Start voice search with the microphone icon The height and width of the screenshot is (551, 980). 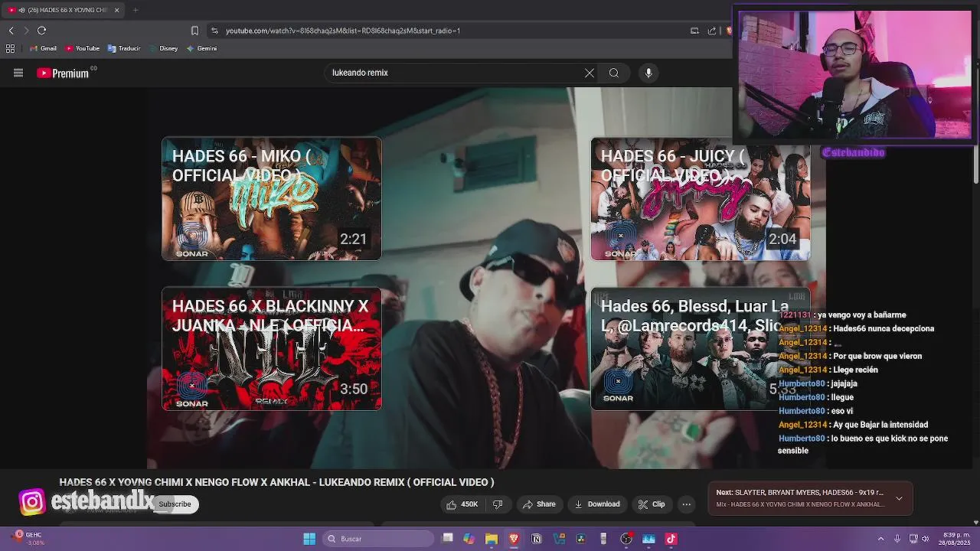(x=648, y=73)
